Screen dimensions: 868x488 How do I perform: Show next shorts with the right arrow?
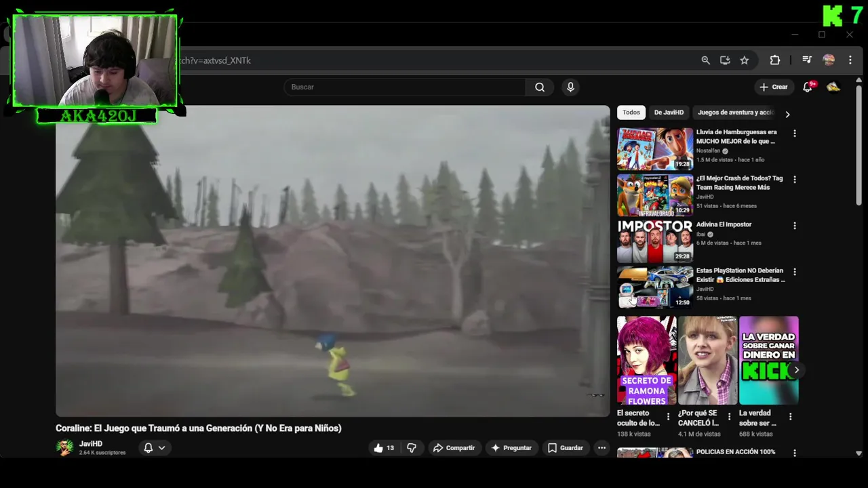click(x=797, y=369)
